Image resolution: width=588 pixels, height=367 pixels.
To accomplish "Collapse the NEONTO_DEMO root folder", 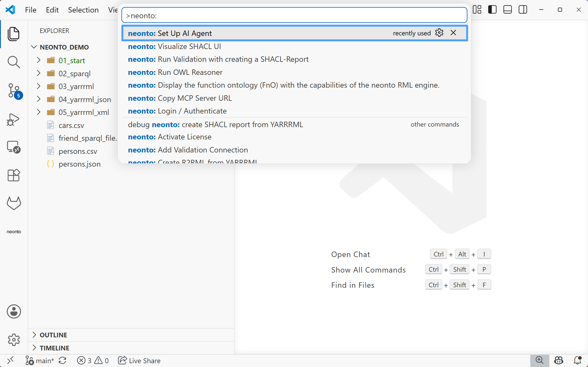I will (34, 47).
